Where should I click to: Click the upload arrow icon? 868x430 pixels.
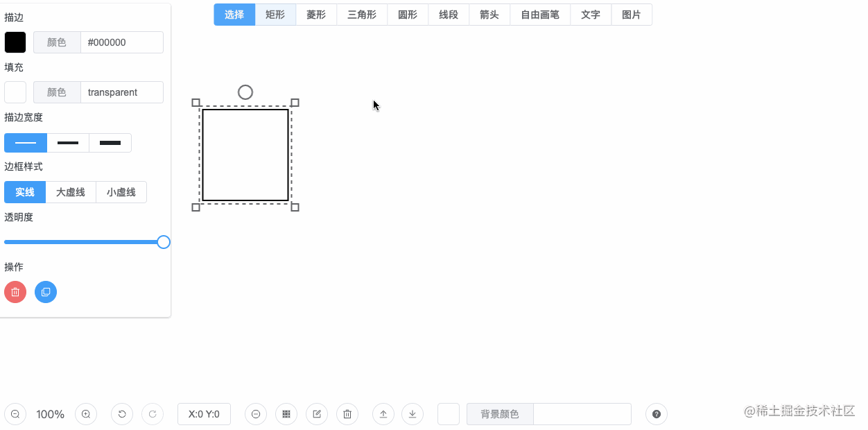[x=383, y=414]
